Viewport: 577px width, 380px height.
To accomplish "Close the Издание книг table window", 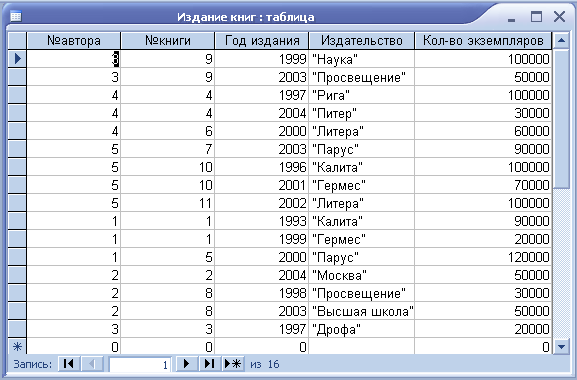I will pos(559,17).
